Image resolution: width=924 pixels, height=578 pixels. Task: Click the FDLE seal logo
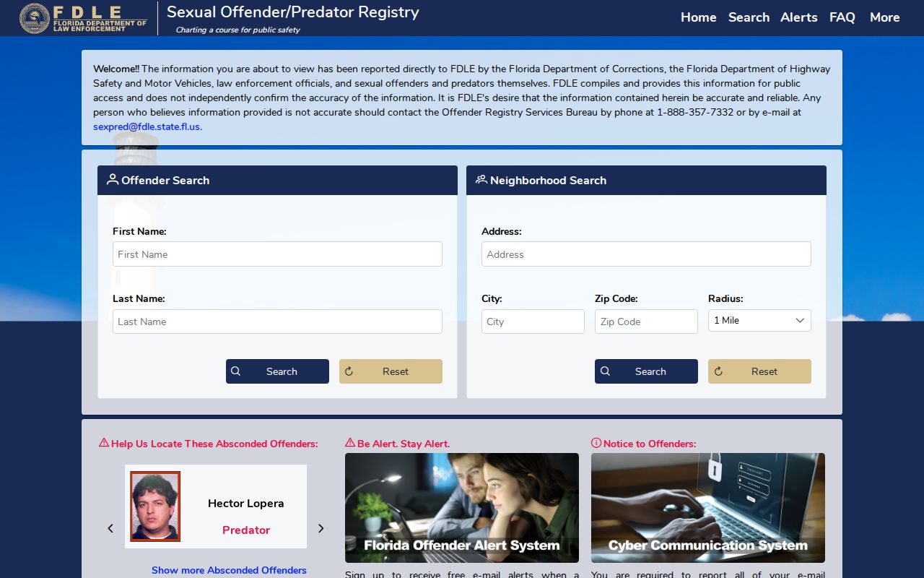click(35, 18)
